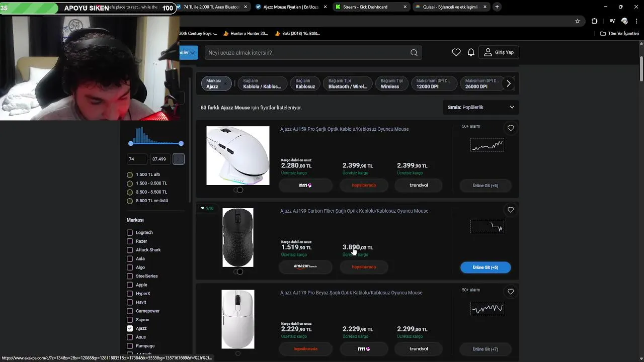This screenshot has height=362, width=644.
Task: Close the Stream - Kick Dashboard tab
Action: coord(405,7)
